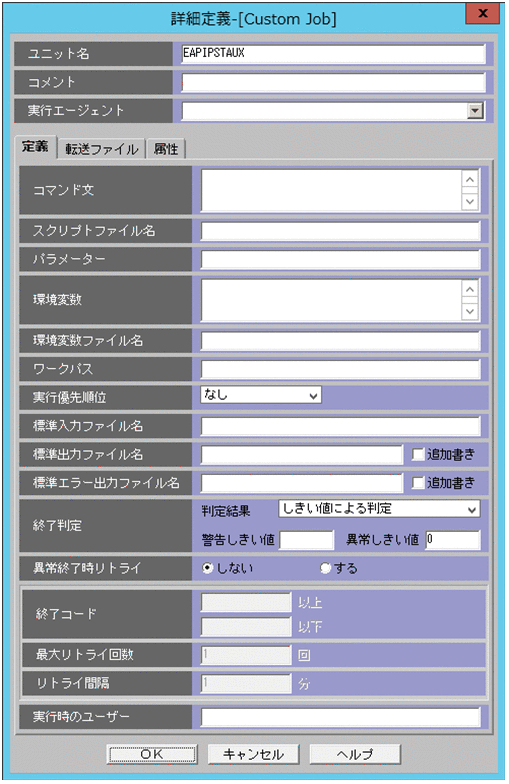Click the 最大リトライ回数 input field
This screenshot has height=784, width=509.
point(246,655)
